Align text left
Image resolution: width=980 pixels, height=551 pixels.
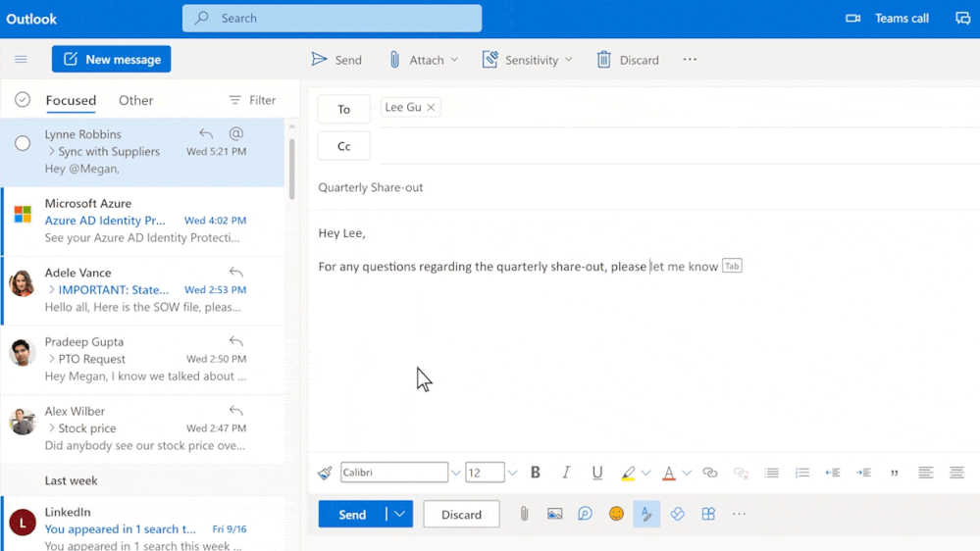pos(926,473)
